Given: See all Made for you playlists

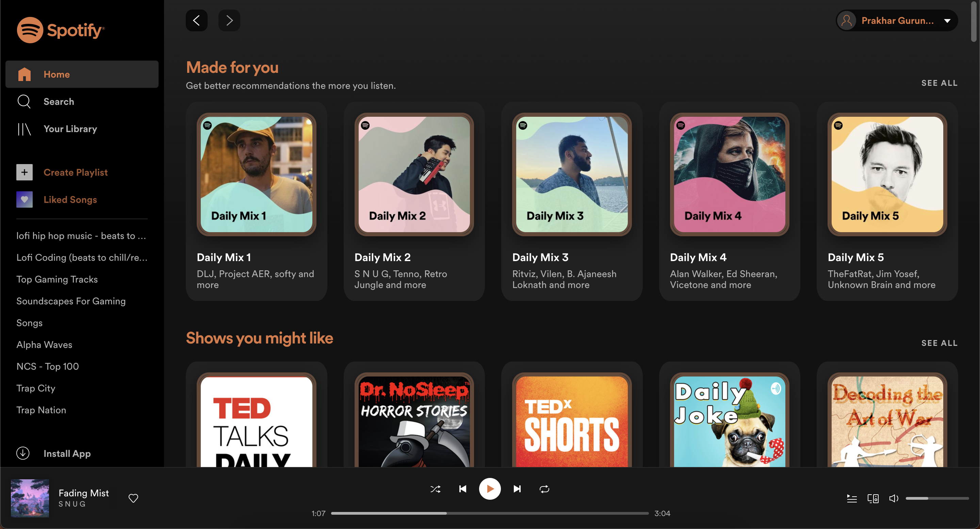Looking at the screenshot, I should click(x=939, y=83).
